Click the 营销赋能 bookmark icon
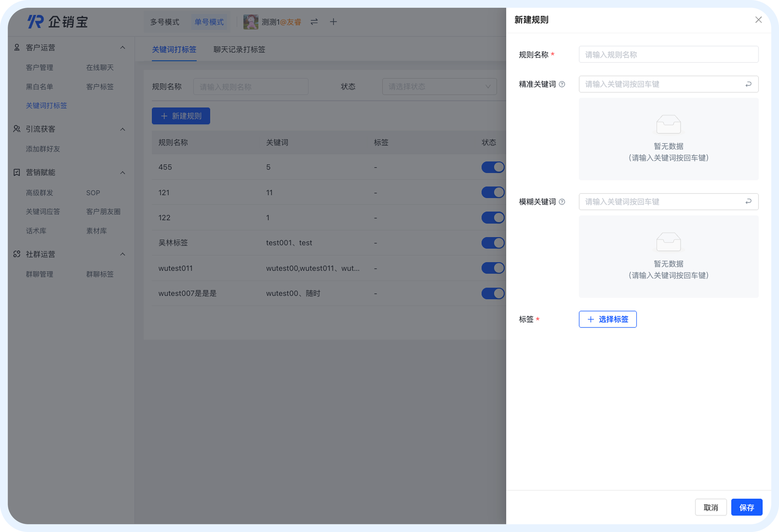The image size is (779, 532). (16, 172)
